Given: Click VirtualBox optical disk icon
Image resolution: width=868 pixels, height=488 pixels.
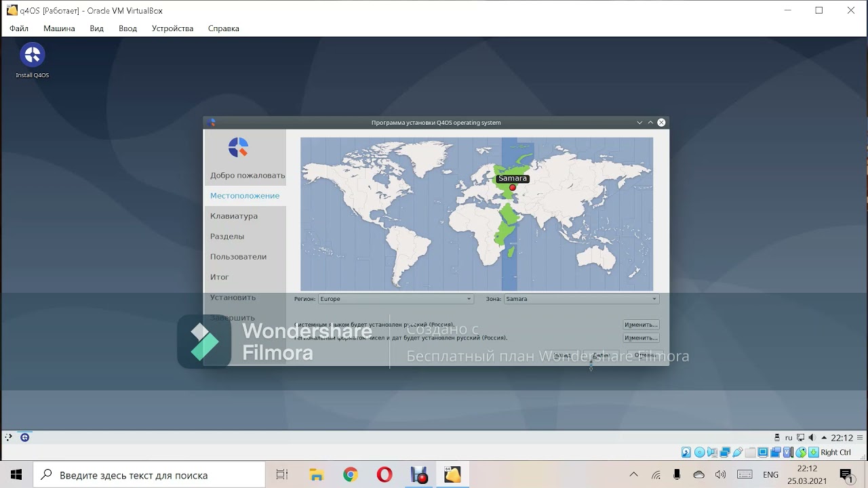Looking at the screenshot, I should [700, 452].
